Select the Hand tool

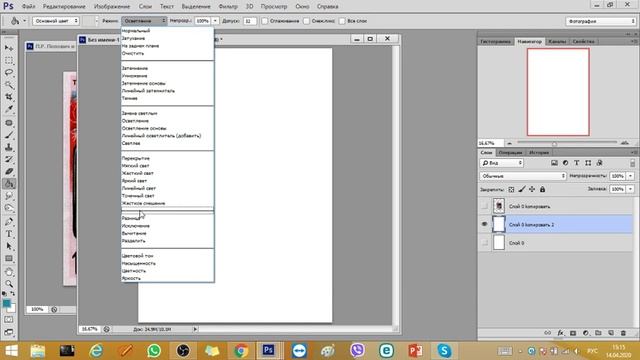[x=9, y=271]
